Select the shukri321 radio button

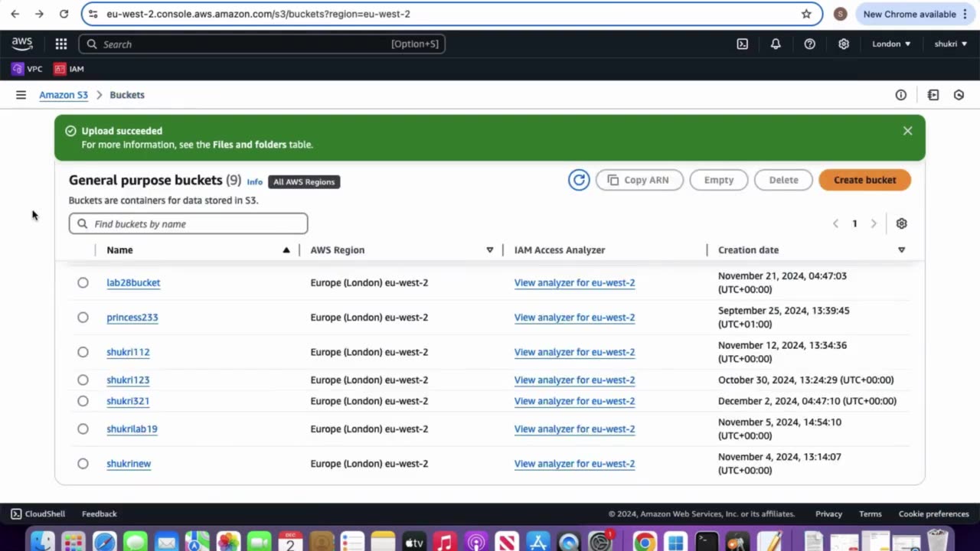tap(83, 401)
